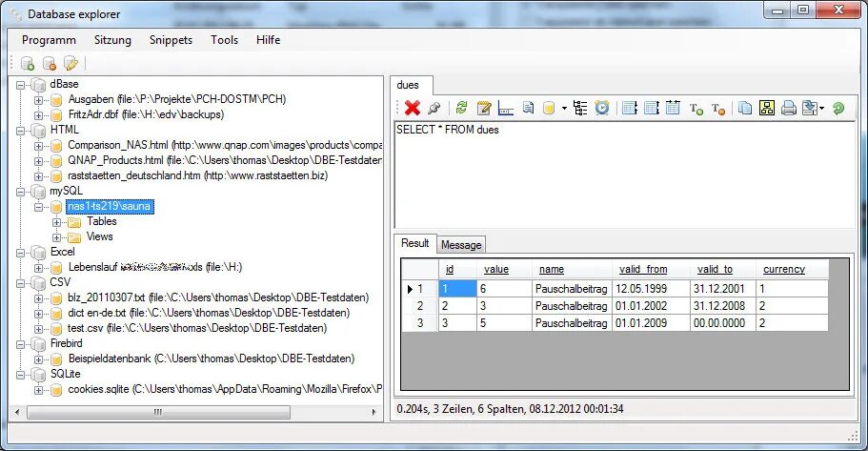The image size is (868, 451).
Task: Click the red X icon in query toolbar
Action: (413, 108)
